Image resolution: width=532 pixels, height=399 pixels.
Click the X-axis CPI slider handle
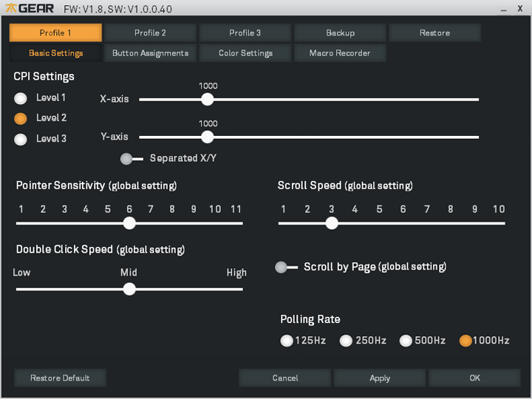coord(208,99)
